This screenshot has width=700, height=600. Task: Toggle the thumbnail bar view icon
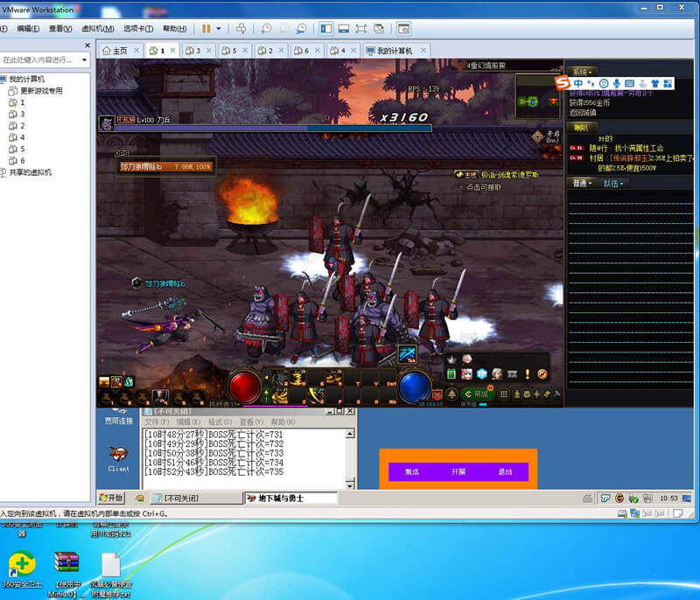[344, 29]
